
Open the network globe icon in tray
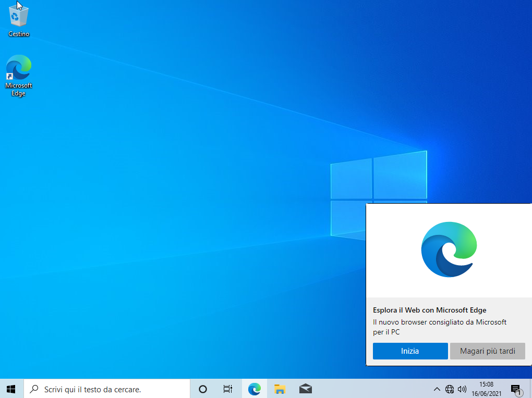pos(450,389)
